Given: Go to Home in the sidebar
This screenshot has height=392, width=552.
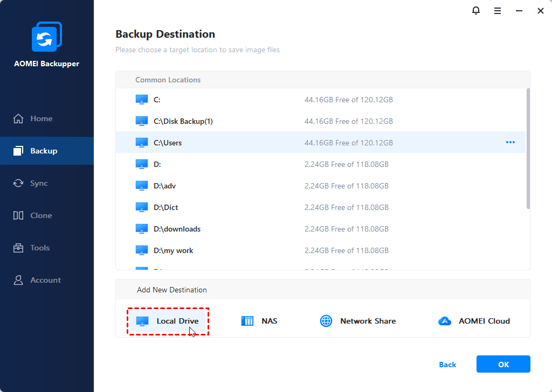Looking at the screenshot, I should point(41,118).
